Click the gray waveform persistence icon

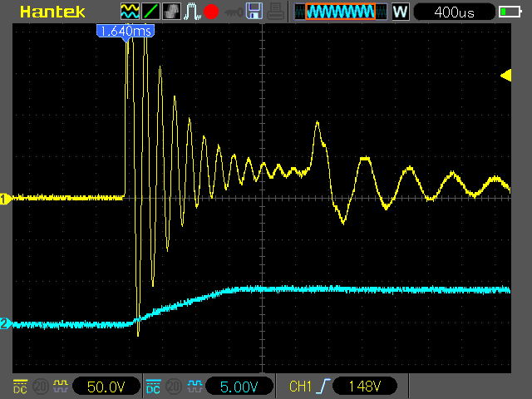[171, 12]
